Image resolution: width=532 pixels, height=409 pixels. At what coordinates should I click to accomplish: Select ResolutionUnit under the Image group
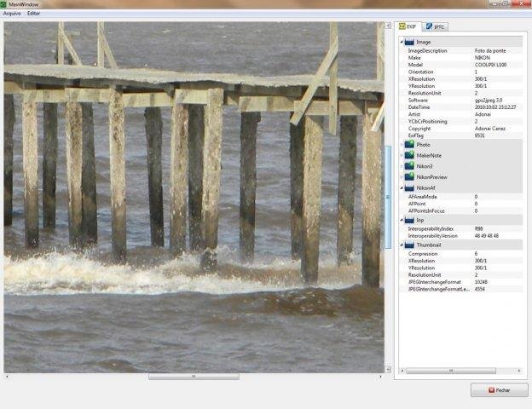[425, 93]
